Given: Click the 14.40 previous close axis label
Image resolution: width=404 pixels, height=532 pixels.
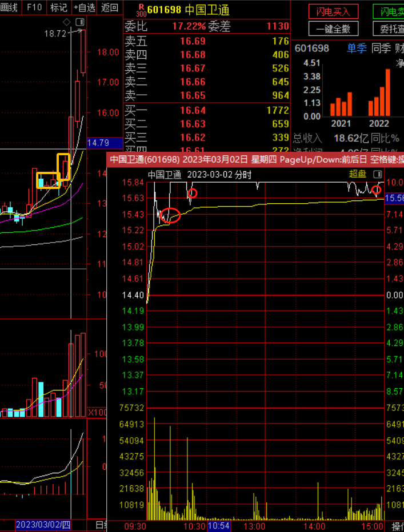Looking at the screenshot, I should pyautogui.click(x=133, y=295).
